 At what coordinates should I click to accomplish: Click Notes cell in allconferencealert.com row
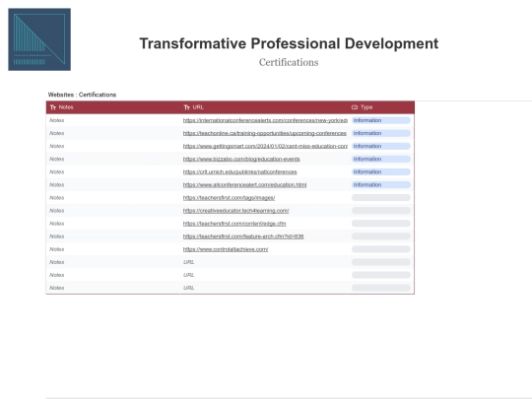click(112, 185)
